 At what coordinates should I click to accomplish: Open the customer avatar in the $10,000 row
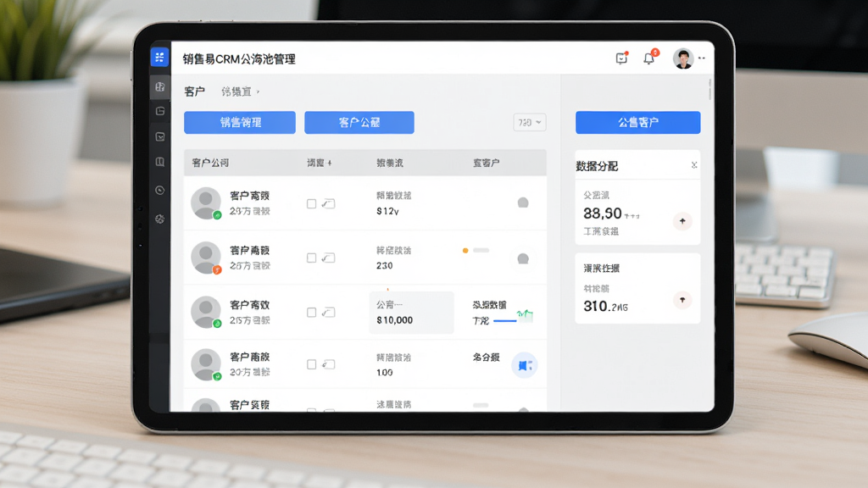click(x=206, y=312)
